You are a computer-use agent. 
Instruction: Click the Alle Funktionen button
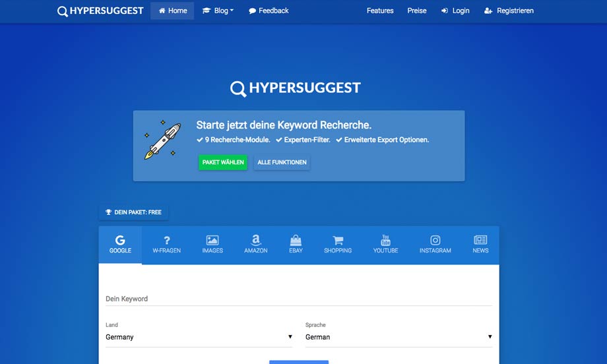(x=282, y=162)
